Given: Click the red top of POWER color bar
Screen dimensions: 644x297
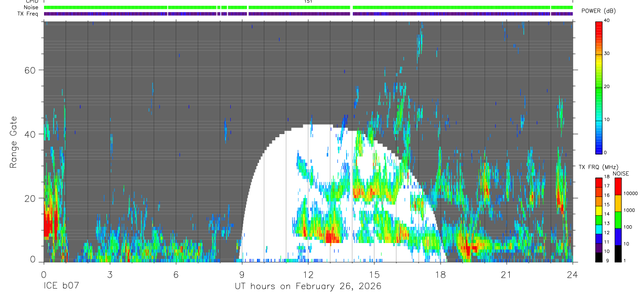Looking at the screenshot, I should 599,28.
